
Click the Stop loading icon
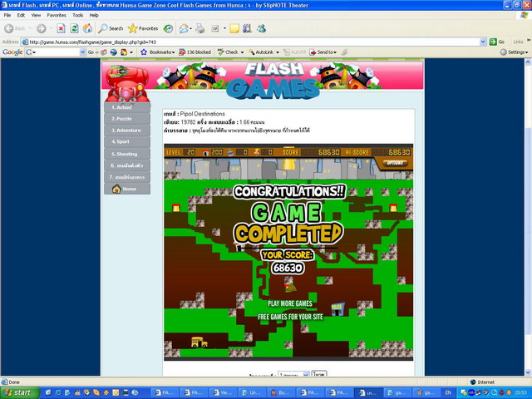[61, 28]
